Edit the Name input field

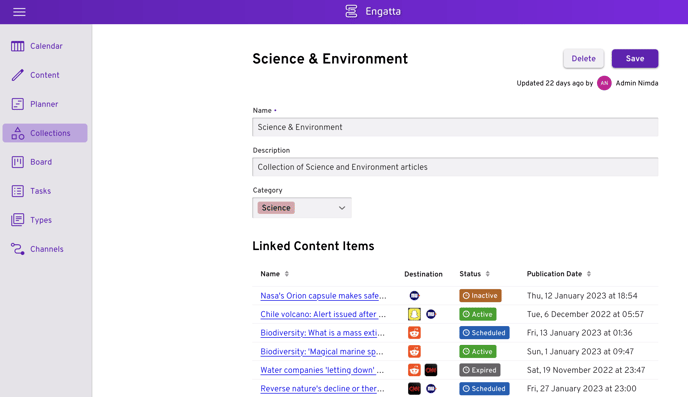point(455,127)
